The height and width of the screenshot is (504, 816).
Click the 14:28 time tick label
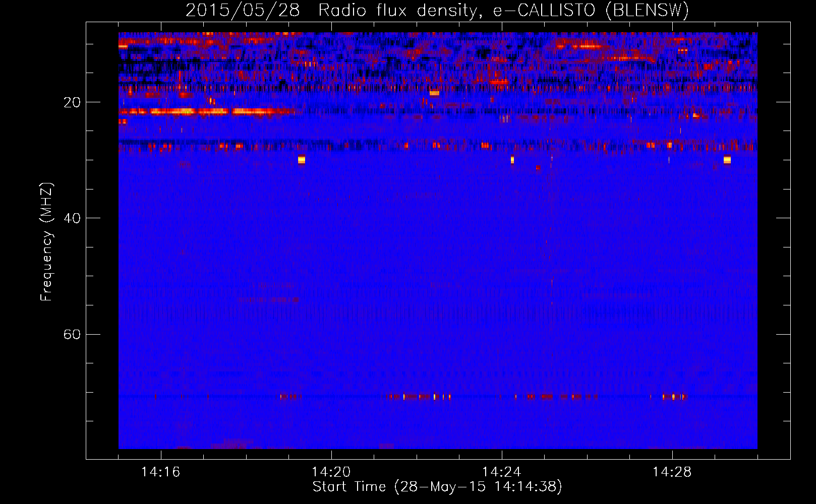[672, 472]
